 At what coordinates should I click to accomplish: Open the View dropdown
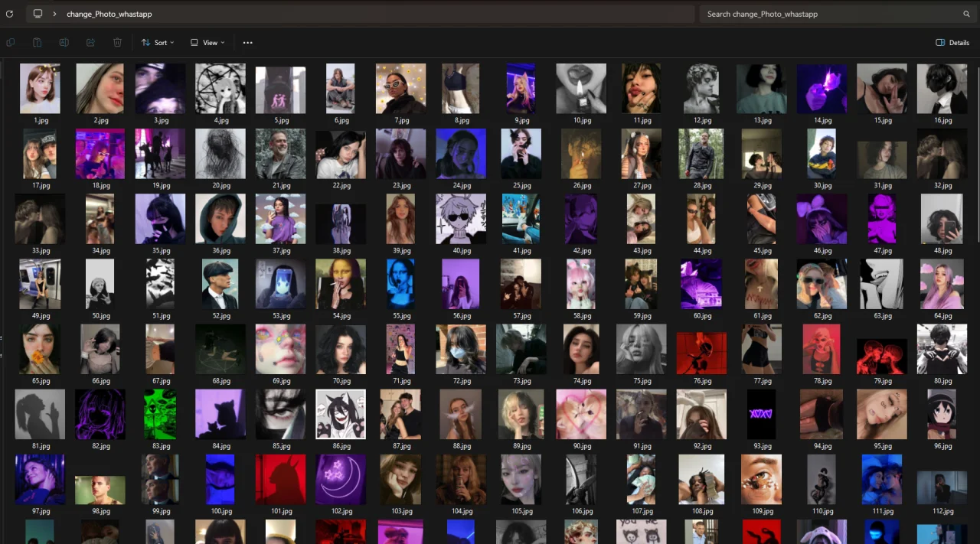point(207,43)
